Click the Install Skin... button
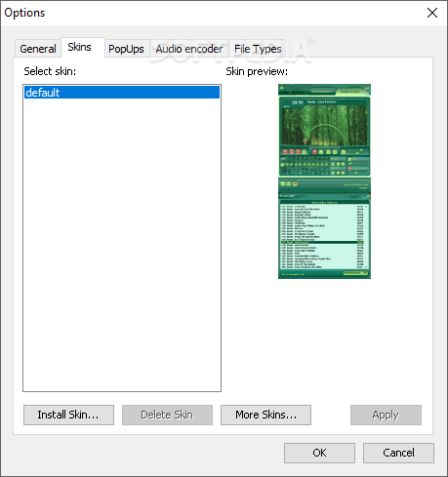Image resolution: width=448 pixels, height=477 pixels. [x=68, y=415]
